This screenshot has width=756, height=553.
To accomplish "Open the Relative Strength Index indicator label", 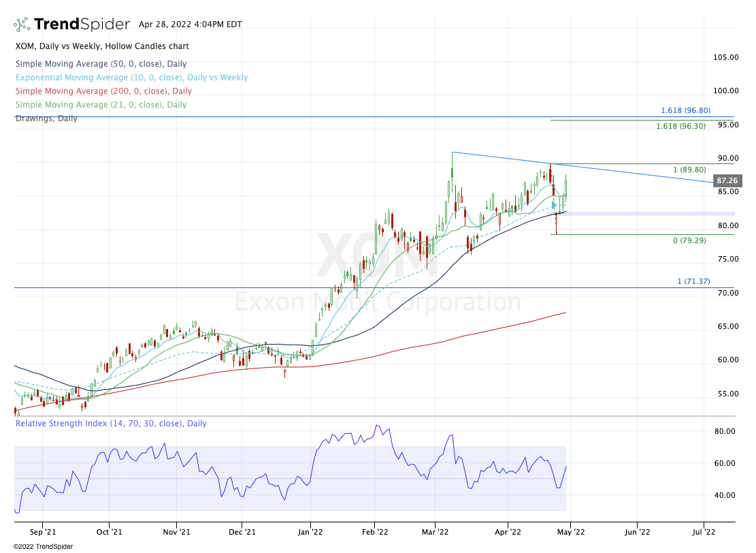I will [110, 424].
